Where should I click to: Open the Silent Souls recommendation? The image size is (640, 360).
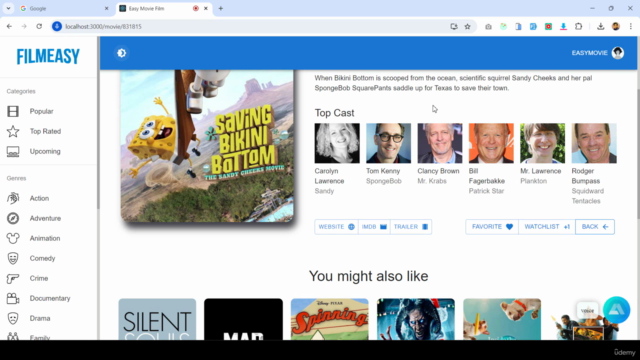pyautogui.click(x=157, y=319)
